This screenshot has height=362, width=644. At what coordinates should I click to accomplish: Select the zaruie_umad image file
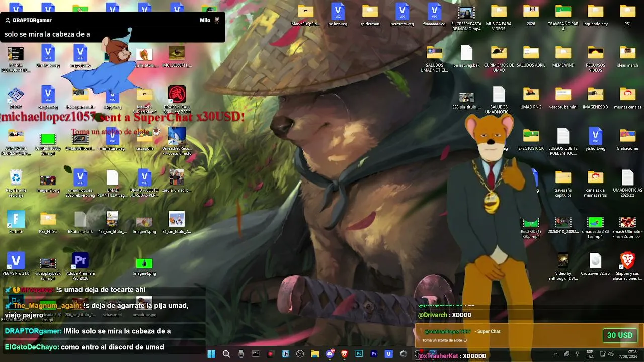[x=177, y=181]
